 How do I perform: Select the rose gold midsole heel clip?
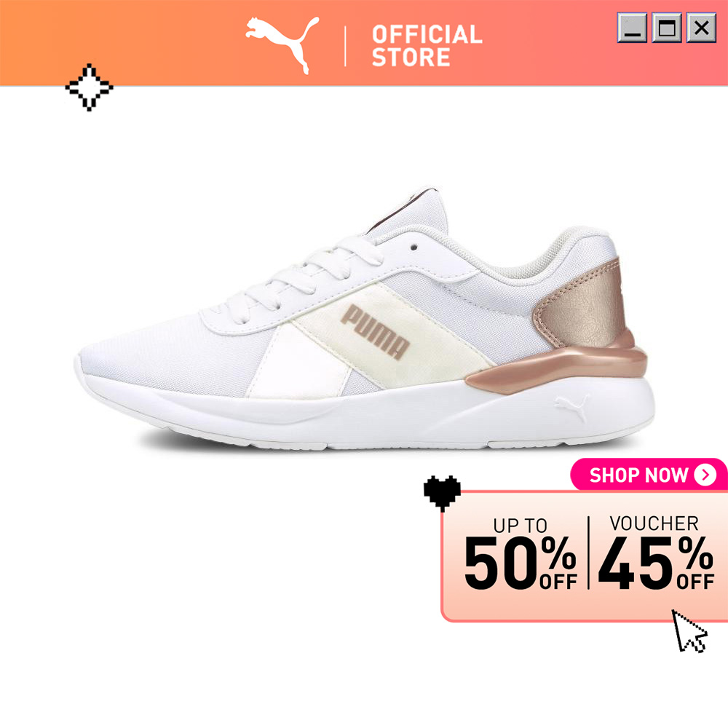(557, 365)
